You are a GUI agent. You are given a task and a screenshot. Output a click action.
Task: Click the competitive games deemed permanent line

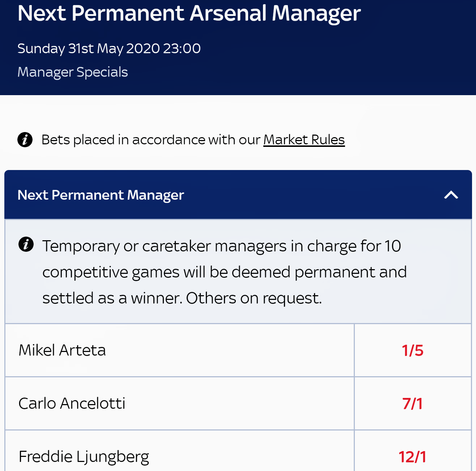pos(225,272)
